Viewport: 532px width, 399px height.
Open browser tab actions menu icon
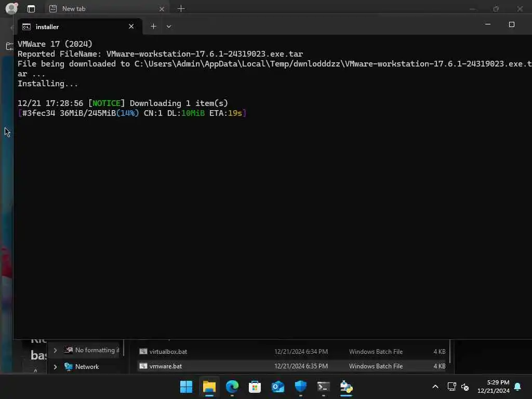31,9
